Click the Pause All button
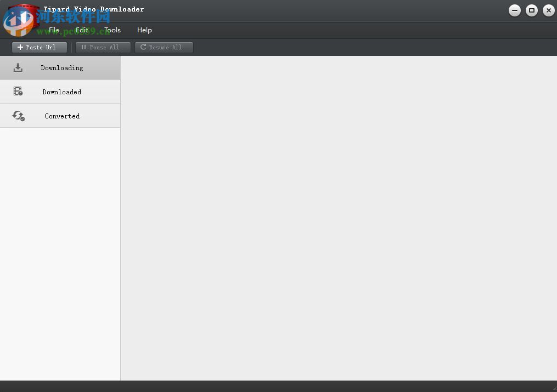The width and height of the screenshot is (557, 392). coord(103,47)
